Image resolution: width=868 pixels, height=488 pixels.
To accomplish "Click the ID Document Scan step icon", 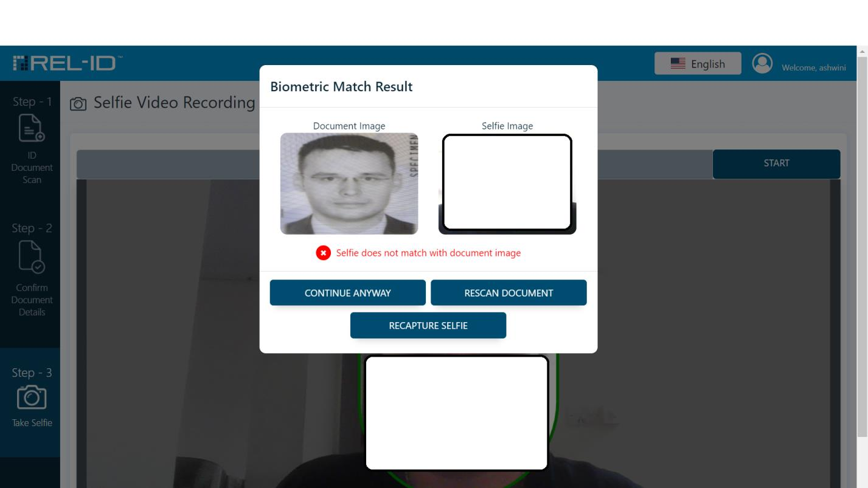I will (31, 128).
